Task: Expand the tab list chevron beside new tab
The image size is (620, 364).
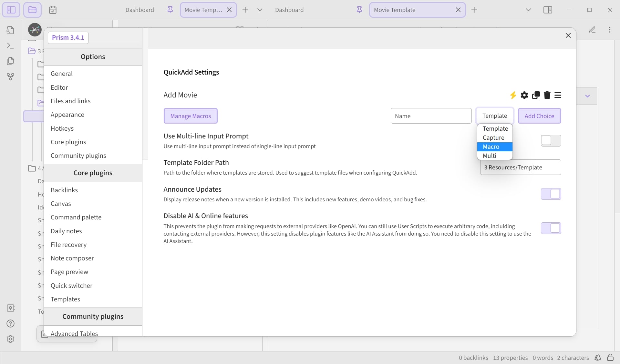Action: pos(260,10)
